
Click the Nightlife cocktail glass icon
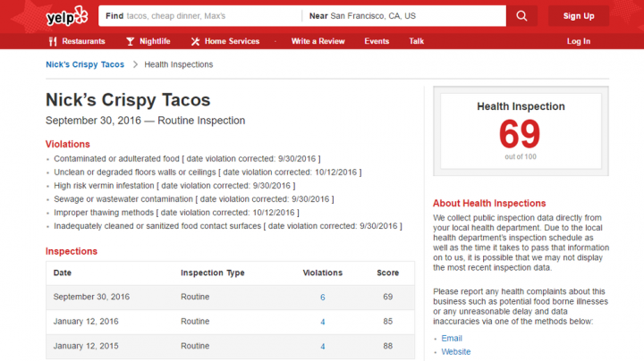pos(131,41)
